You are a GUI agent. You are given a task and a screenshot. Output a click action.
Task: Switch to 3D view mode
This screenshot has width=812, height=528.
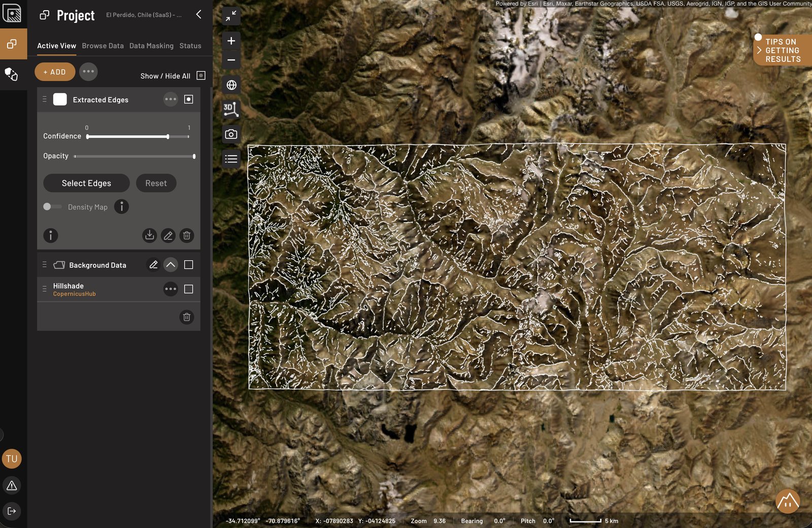231,109
